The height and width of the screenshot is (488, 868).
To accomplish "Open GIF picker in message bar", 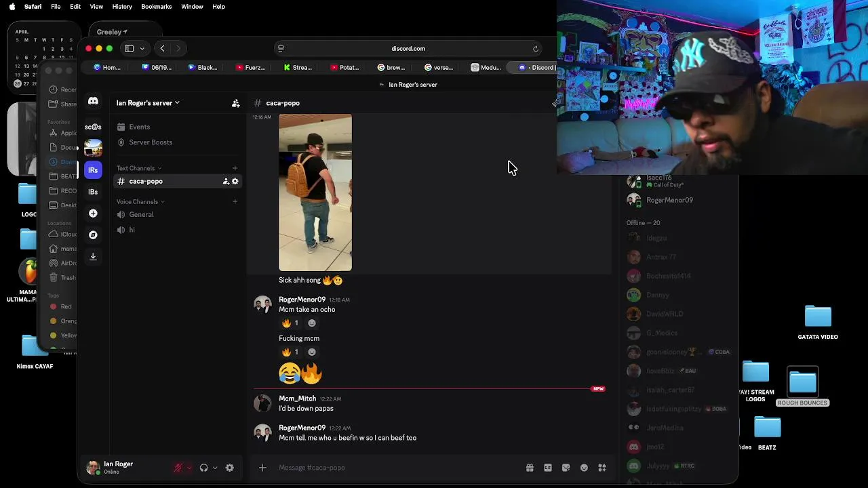I will coord(548,468).
